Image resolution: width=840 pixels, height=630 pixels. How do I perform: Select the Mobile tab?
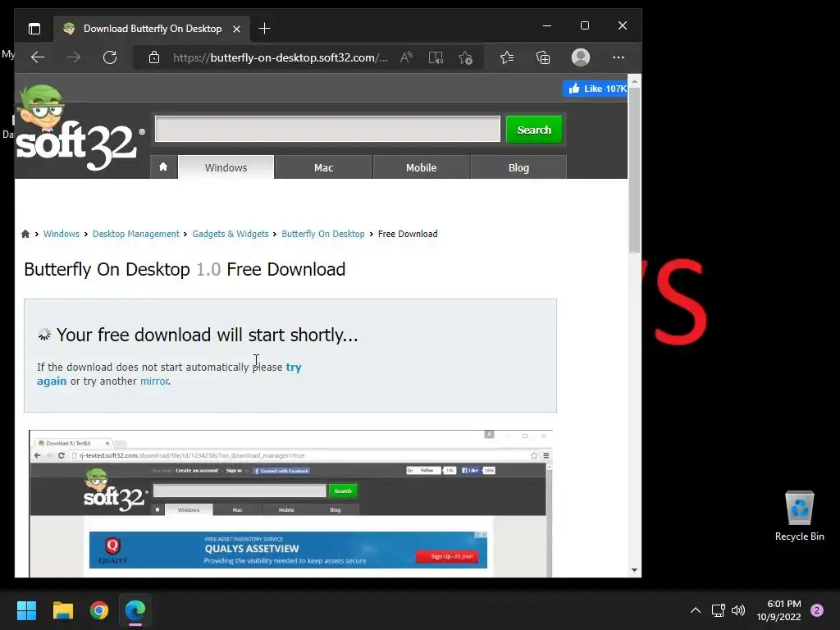click(421, 167)
